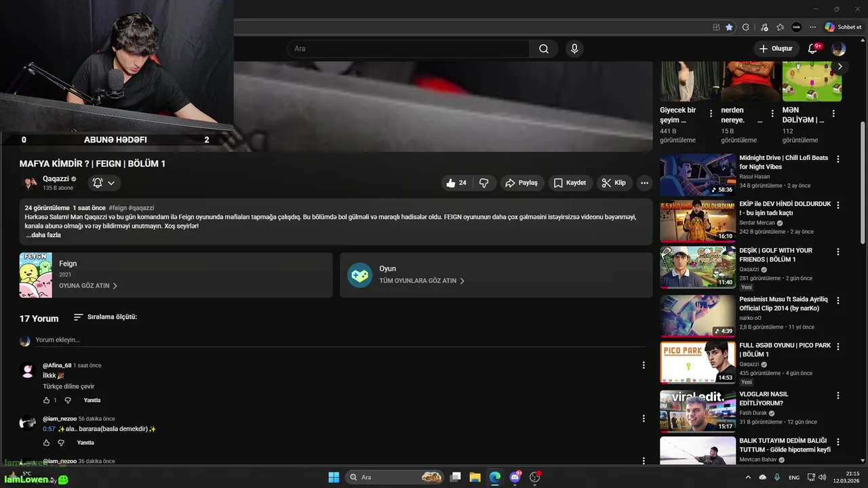Click OYUNA GÖZ ATIN chevron link
Viewport: 868px width, 488px height.
coord(88,286)
